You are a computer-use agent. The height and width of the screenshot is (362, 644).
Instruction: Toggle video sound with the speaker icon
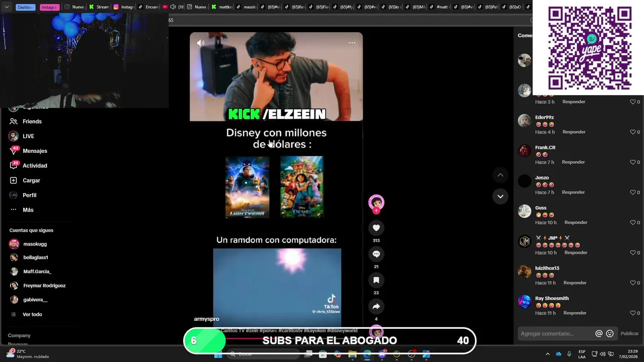click(x=201, y=43)
